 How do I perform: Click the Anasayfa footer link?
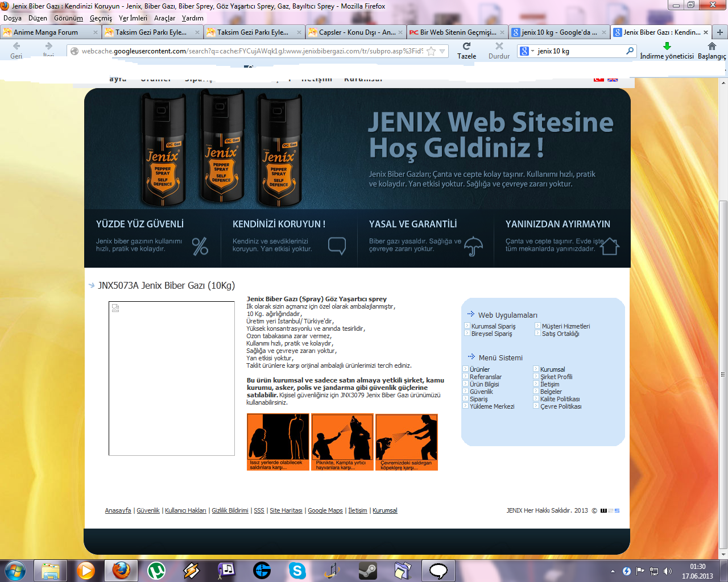pos(118,510)
